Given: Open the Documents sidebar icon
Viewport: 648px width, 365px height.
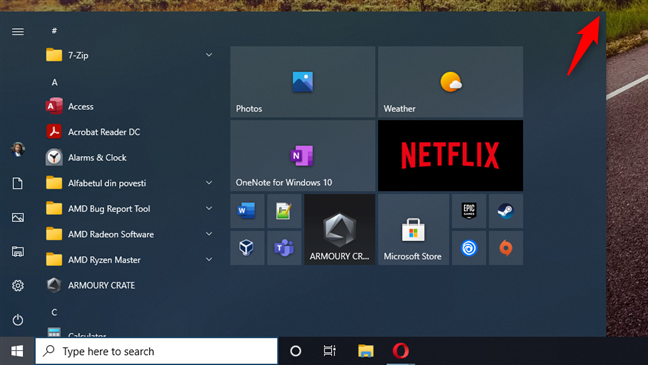Looking at the screenshot, I should [18, 183].
